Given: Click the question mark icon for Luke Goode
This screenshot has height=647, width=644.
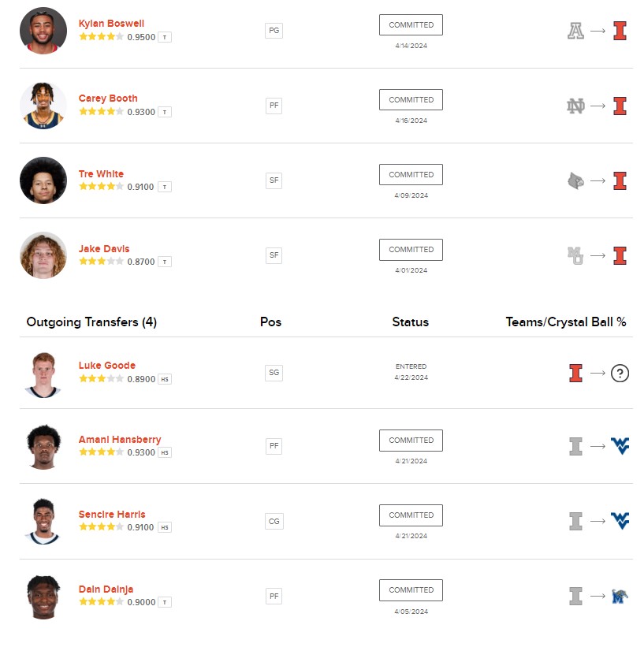Looking at the screenshot, I should tap(620, 374).
